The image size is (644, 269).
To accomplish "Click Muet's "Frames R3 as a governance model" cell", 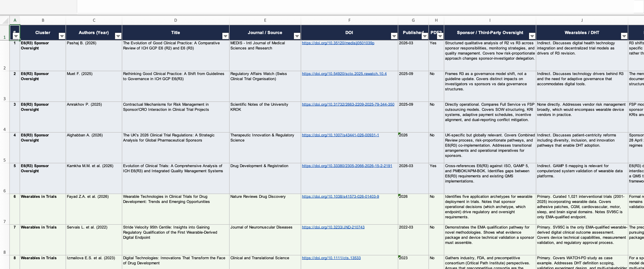I will [490, 86].
